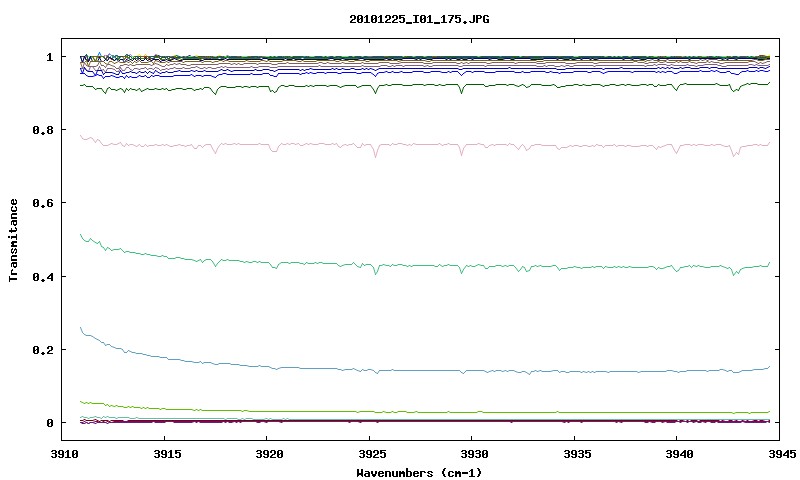This screenshot has width=800, height=480.
Task: Click the plot title 20101225_I01_175.JPG
Action: [419, 19]
